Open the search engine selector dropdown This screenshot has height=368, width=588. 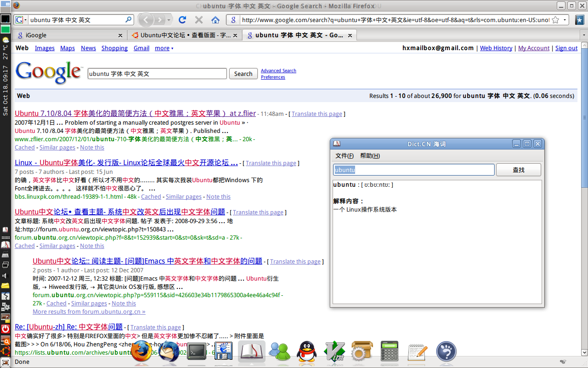point(21,20)
